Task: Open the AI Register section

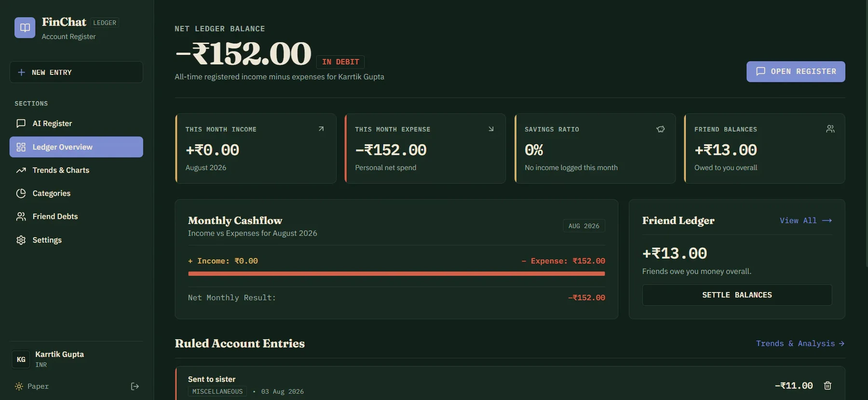Action: (x=76, y=124)
